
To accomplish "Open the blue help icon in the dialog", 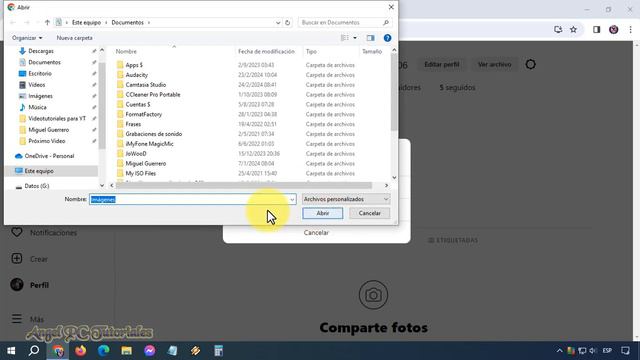I will click(387, 38).
